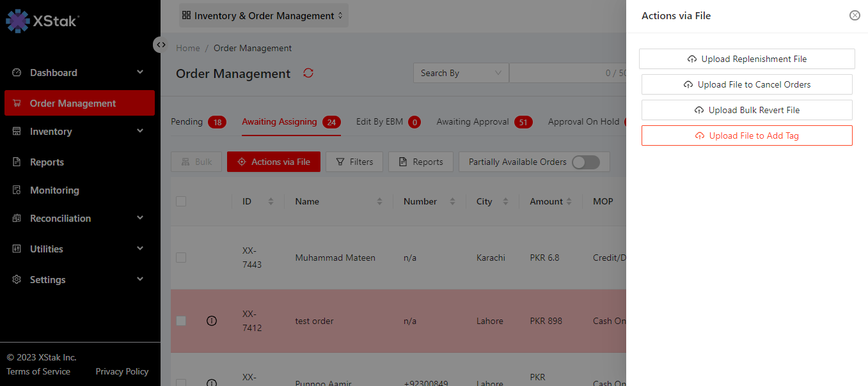Screen dimensions: 868x386
Task: Sort by ID column arrows
Action: (x=271, y=201)
